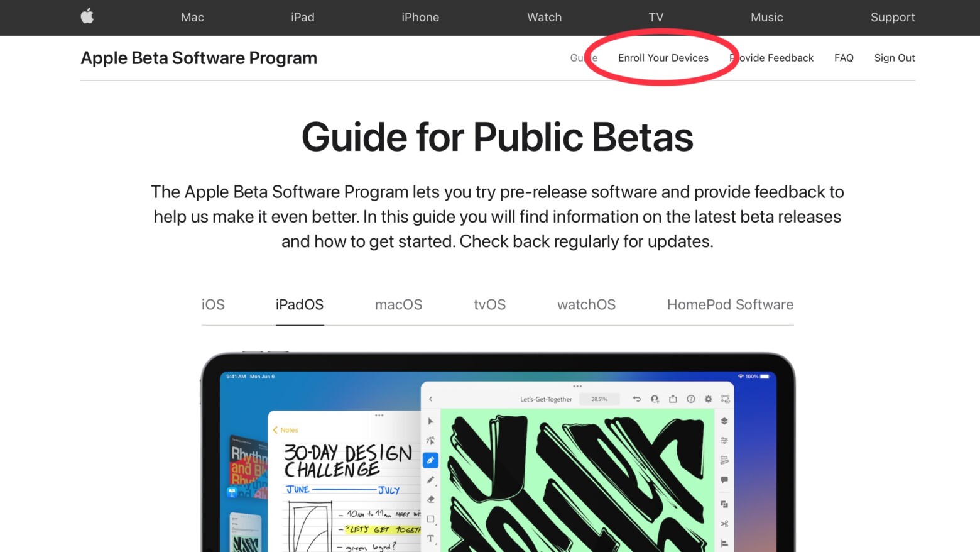Open the settings gear in the drawing app
Screen dimensions: 980x552
[x=708, y=399]
